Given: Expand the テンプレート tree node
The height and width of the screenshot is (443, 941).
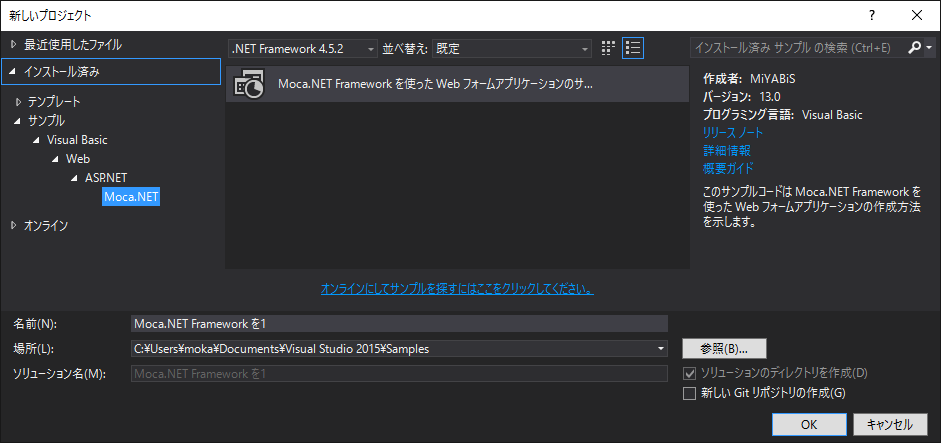Looking at the screenshot, I should [x=18, y=101].
